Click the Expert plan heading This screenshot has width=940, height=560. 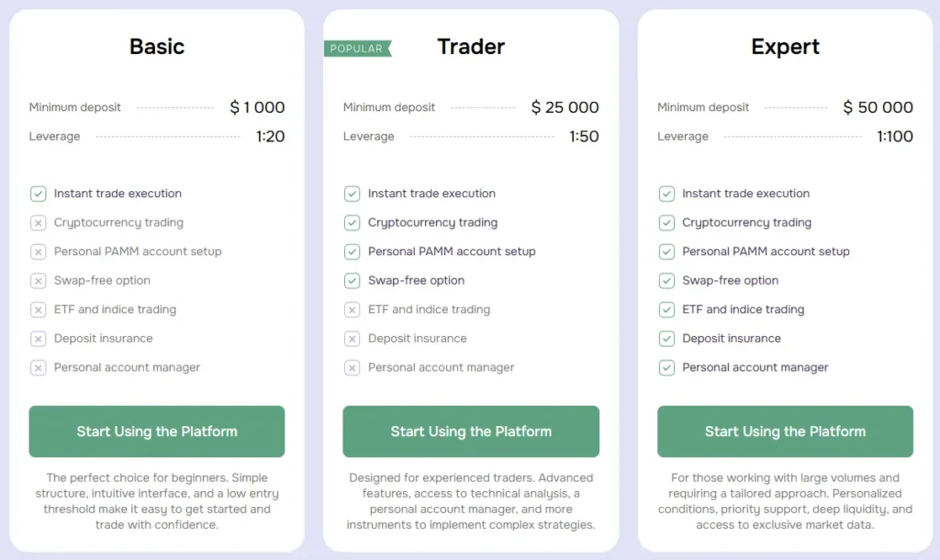[785, 47]
